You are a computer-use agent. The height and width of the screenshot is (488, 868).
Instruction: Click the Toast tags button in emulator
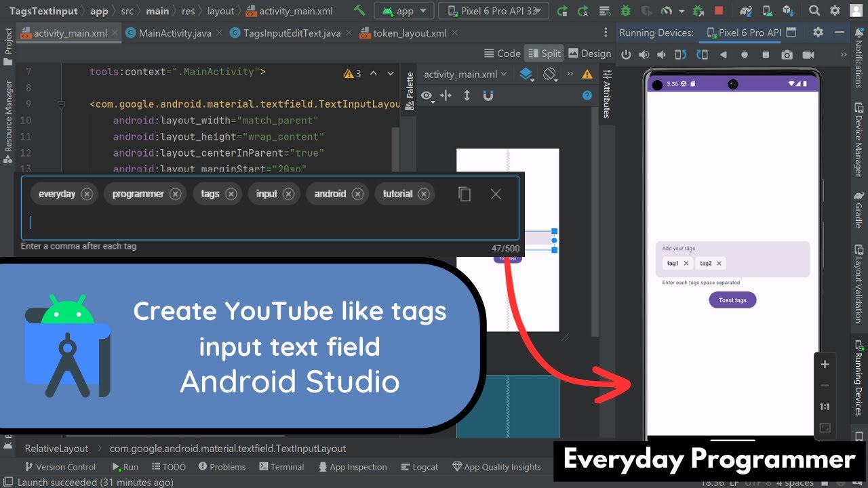(732, 300)
